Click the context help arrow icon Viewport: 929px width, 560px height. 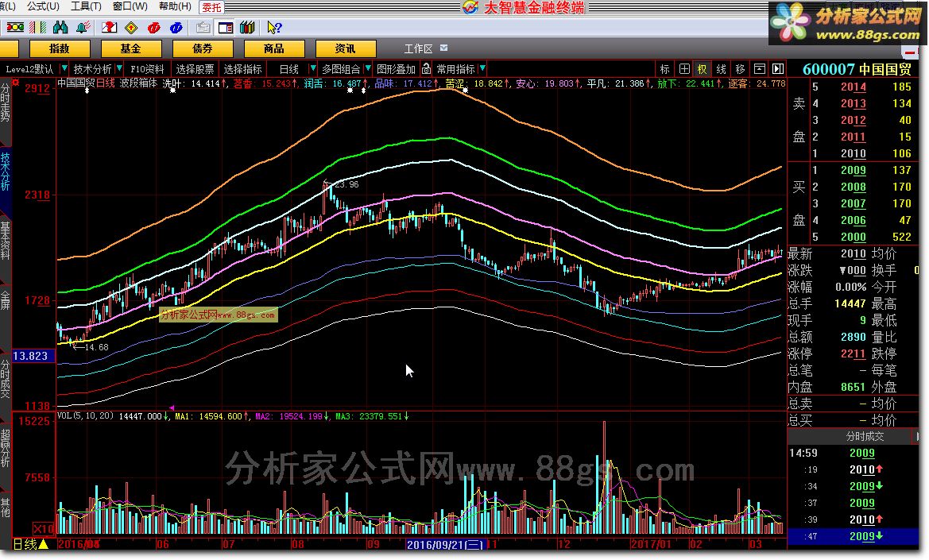coord(274,27)
